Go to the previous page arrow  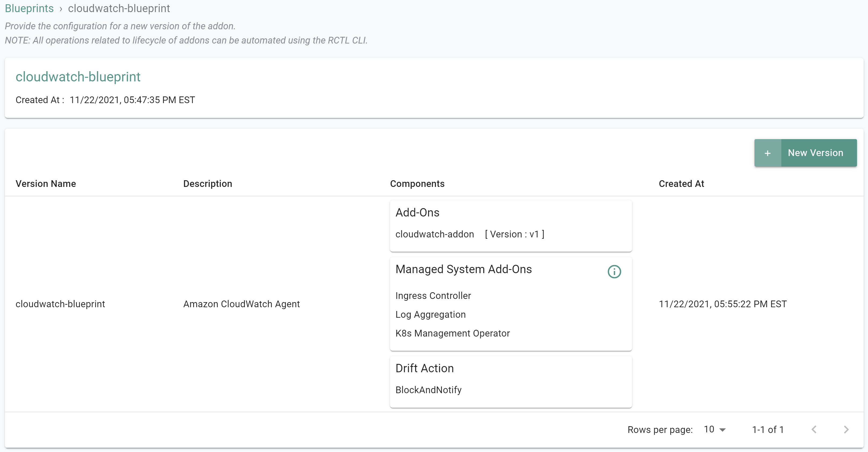pyautogui.click(x=814, y=429)
